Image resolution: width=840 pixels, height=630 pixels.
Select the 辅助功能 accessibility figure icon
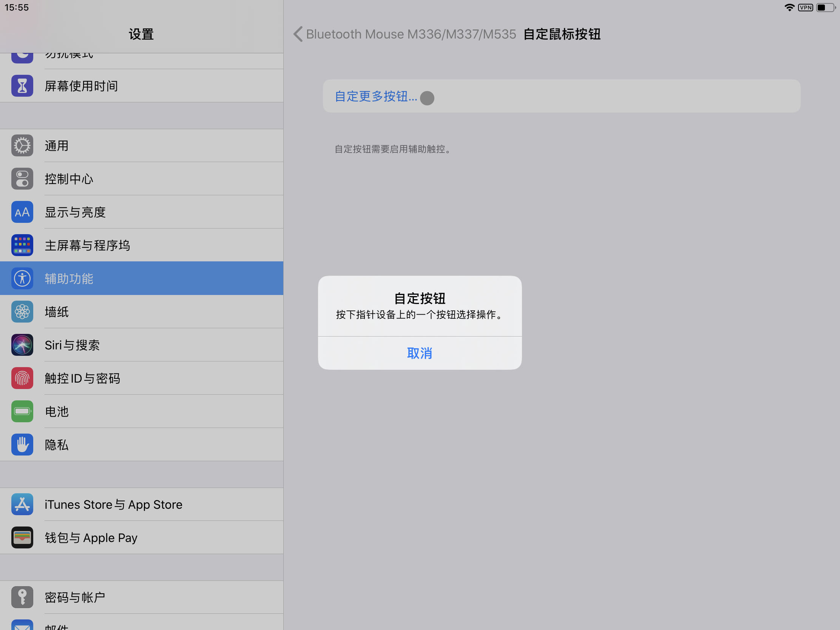tap(22, 278)
